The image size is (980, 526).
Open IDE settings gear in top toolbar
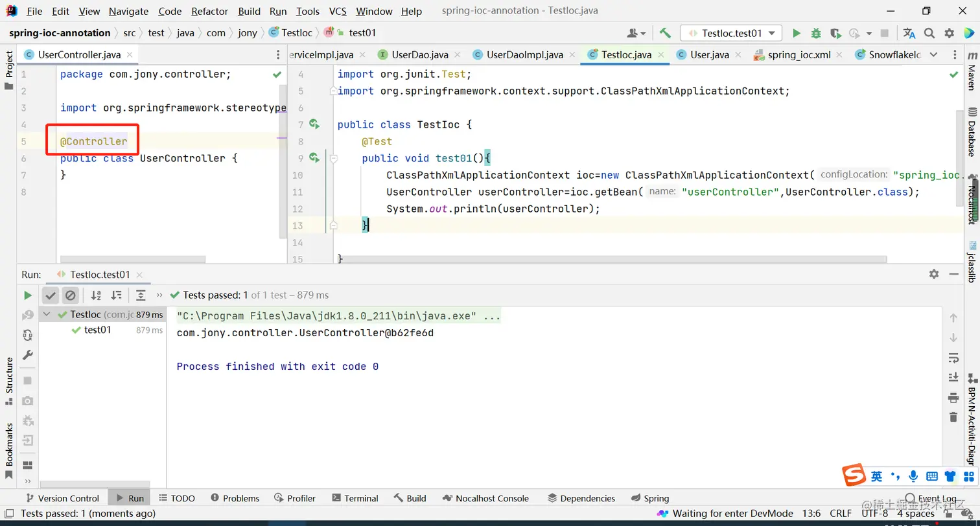click(x=950, y=33)
